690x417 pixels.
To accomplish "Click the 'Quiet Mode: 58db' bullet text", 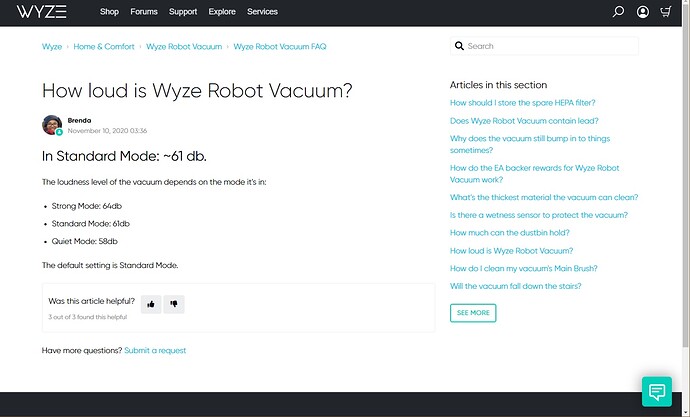I will tap(84, 241).
